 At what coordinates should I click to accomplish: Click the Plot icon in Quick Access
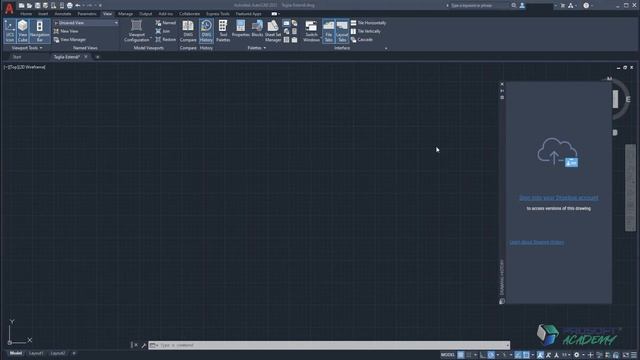70,5
